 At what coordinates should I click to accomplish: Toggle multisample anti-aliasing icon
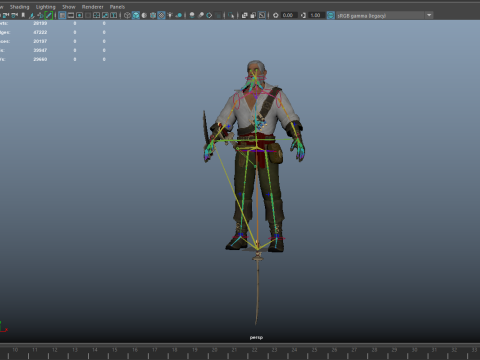tap(209, 15)
